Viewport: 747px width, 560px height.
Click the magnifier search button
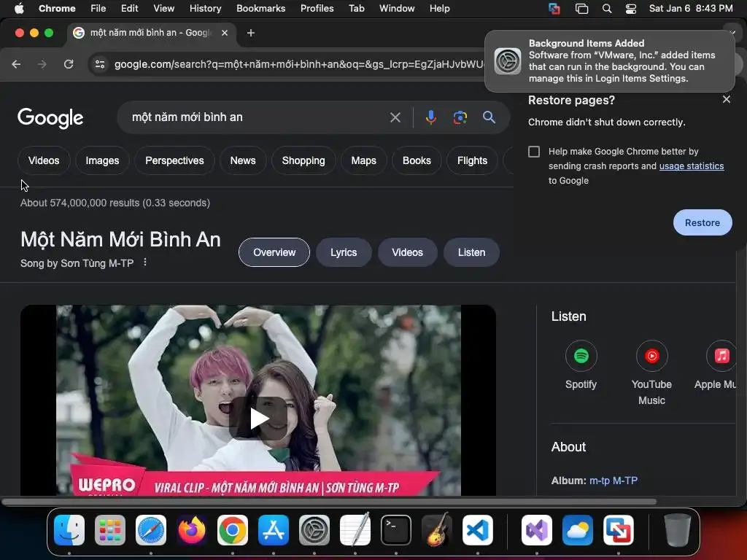click(x=489, y=117)
